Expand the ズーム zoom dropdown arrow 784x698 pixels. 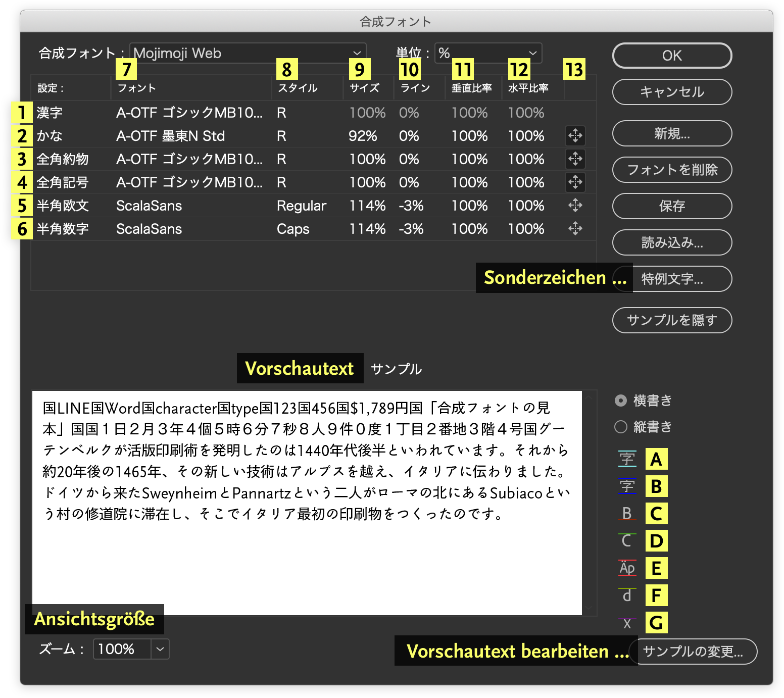tap(160, 649)
